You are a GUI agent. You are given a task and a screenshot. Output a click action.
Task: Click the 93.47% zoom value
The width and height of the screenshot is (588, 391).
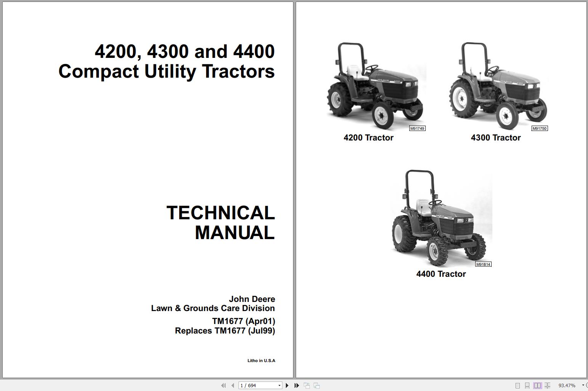point(567,385)
